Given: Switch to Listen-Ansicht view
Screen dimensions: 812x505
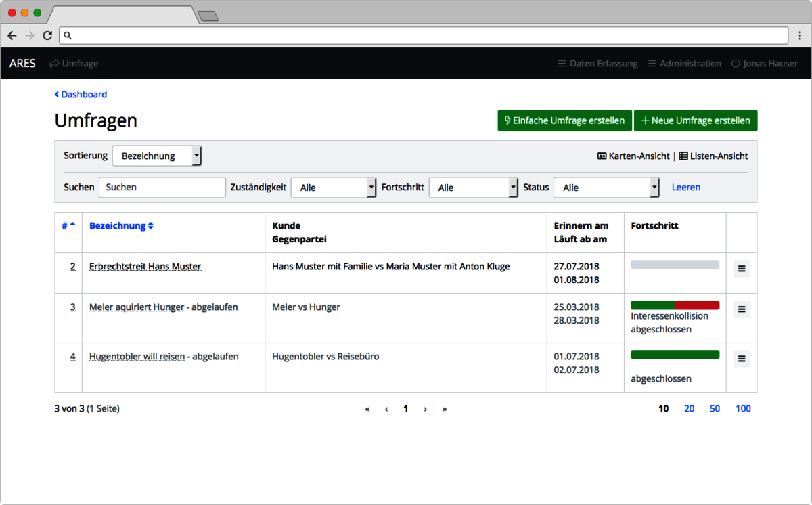Looking at the screenshot, I should (x=713, y=156).
